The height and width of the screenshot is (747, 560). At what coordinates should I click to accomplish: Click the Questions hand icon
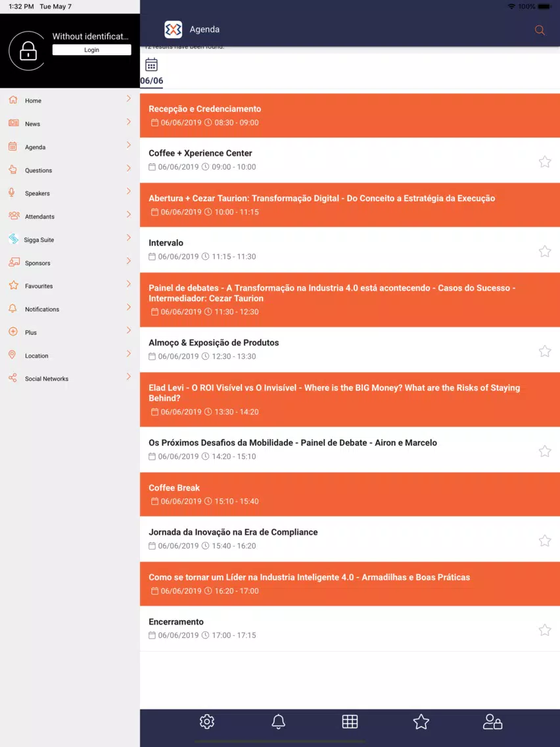coord(13,170)
